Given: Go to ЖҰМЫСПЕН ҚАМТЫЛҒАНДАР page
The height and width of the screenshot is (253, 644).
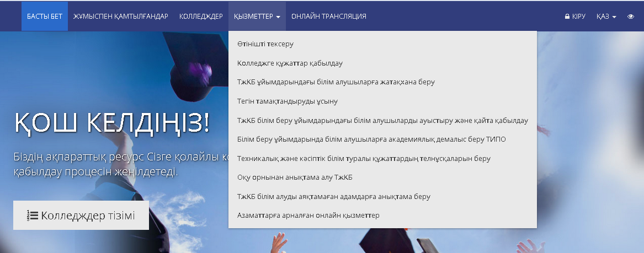Looking at the screenshot, I should [x=120, y=17].
